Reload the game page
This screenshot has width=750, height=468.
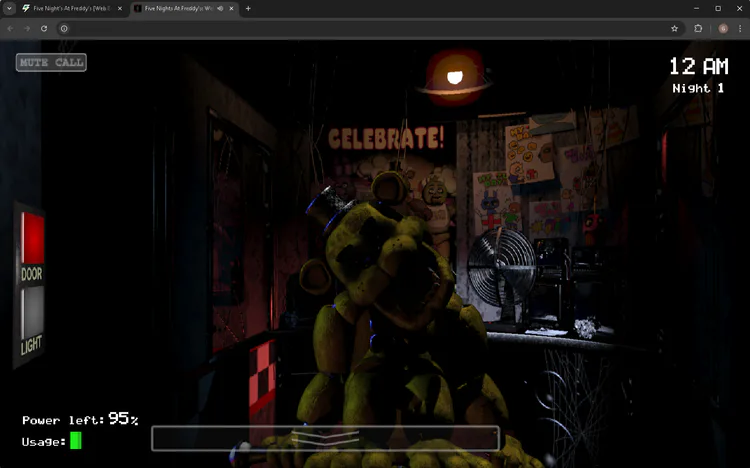(x=44, y=29)
